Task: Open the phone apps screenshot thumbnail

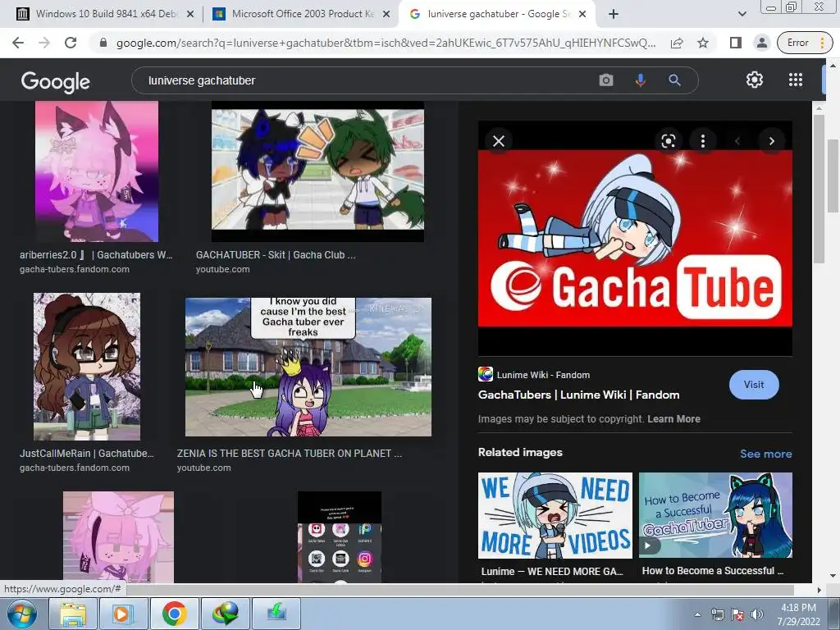Action: click(340, 536)
